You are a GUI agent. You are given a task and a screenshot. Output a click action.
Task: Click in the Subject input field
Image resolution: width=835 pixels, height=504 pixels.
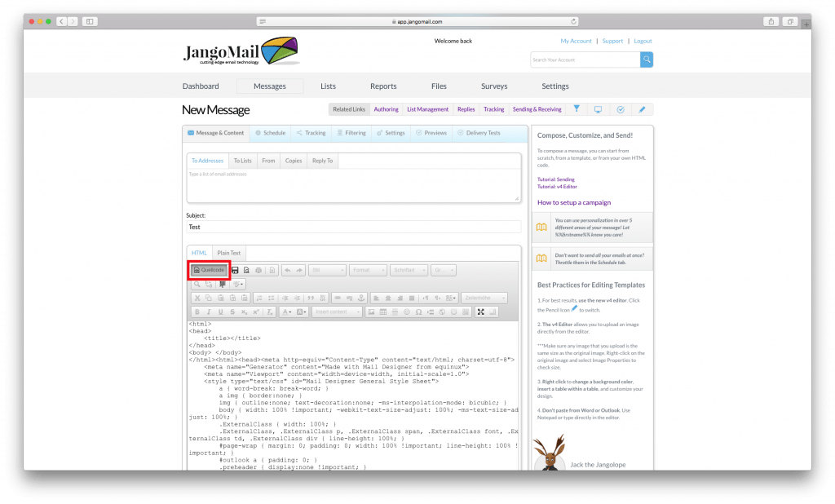click(x=353, y=228)
